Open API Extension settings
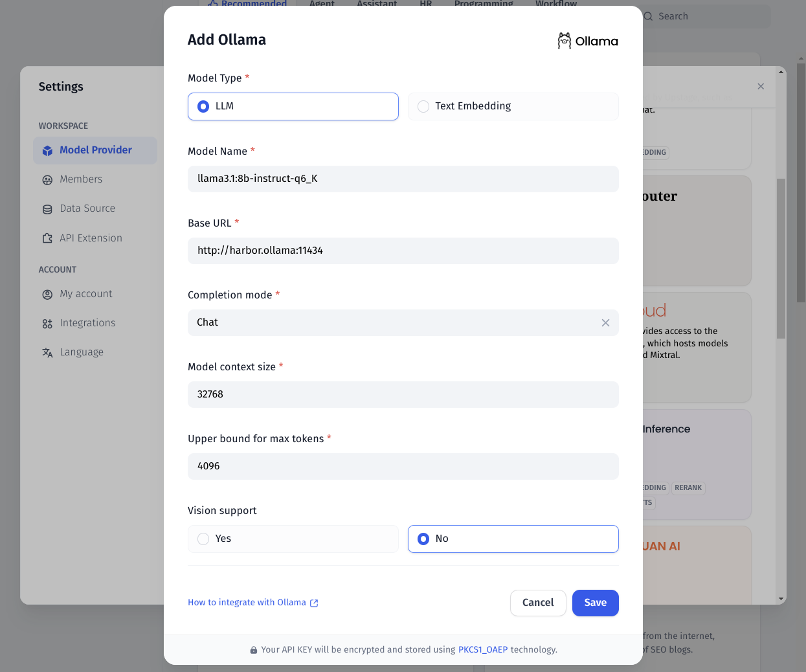Viewport: 806px width, 672px height. point(95,238)
